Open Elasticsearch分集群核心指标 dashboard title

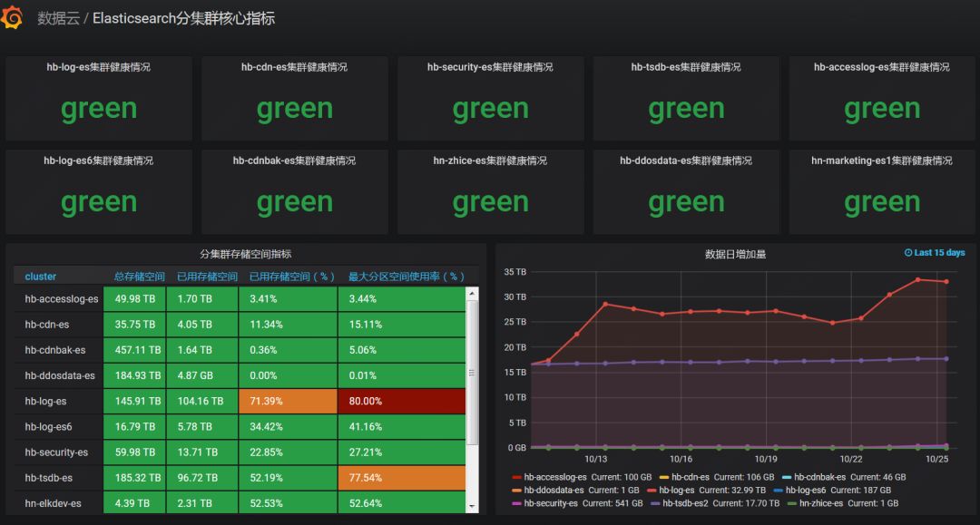pyautogui.click(x=183, y=18)
